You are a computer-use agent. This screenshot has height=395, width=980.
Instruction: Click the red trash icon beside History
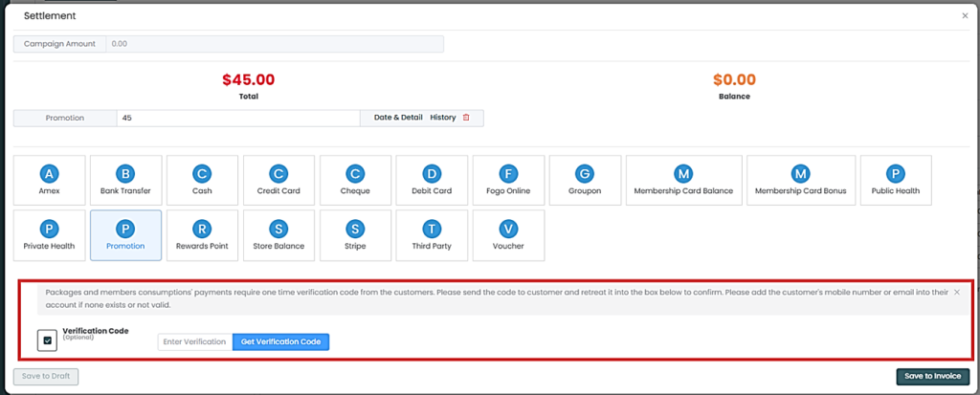[466, 118]
